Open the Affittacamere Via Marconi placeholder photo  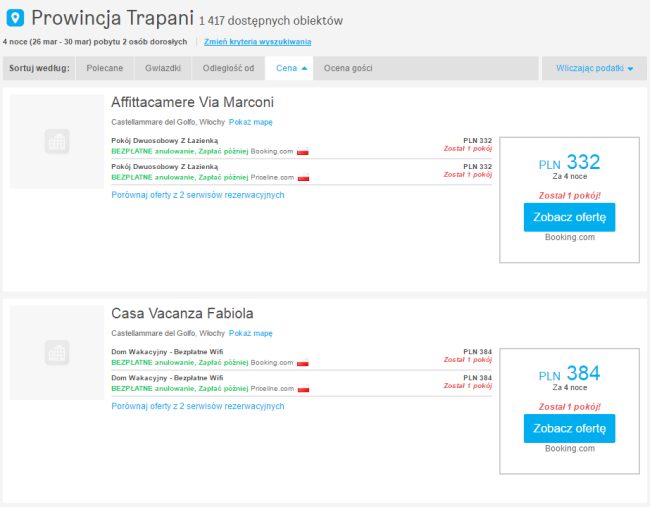pyautogui.click(x=57, y=141)
